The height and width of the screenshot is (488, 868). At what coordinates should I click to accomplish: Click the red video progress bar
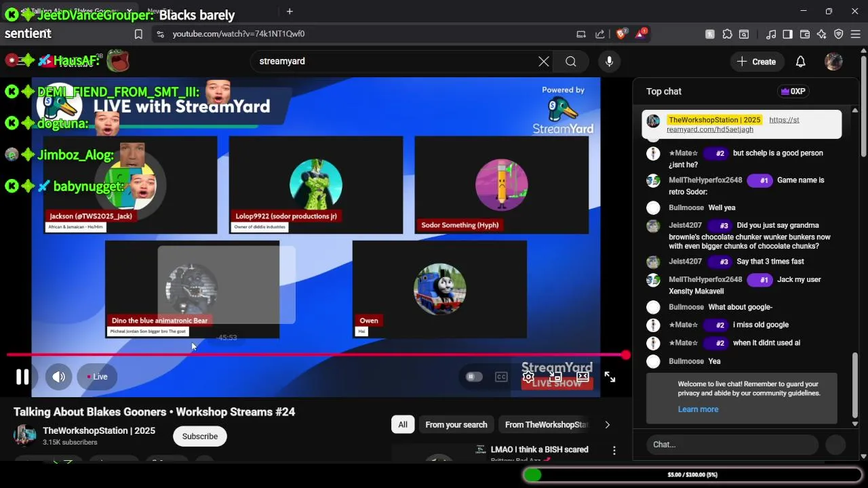[315, 354]
